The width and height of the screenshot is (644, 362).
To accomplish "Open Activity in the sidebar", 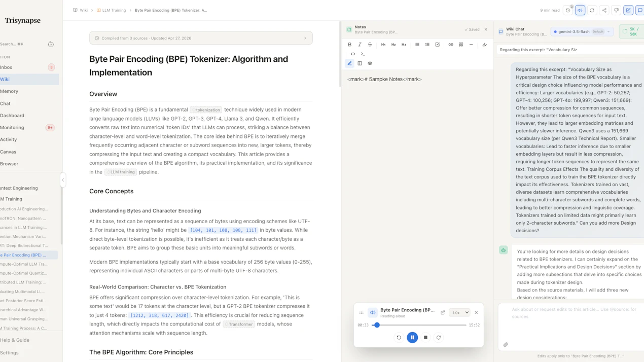I will click(x=28, y=139).
